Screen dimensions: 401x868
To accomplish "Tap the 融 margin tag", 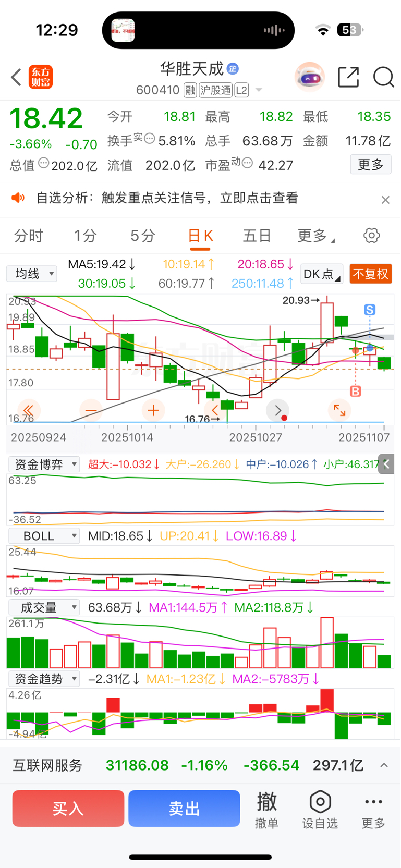I will point(190,90).
